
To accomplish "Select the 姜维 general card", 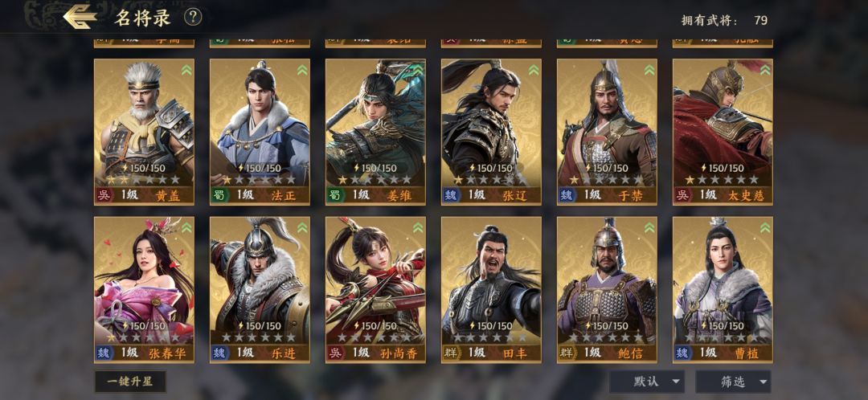I will 375,132.
